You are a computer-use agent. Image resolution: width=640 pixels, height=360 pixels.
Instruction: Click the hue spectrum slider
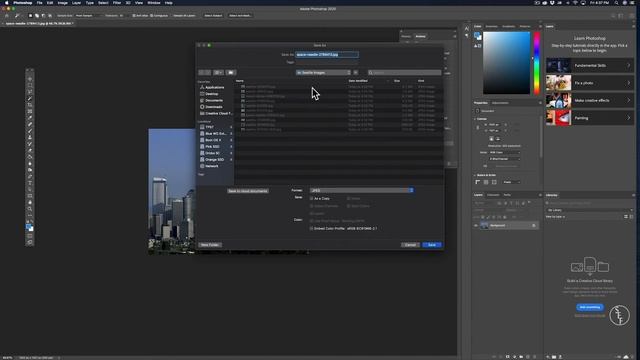tap(537, 63)
